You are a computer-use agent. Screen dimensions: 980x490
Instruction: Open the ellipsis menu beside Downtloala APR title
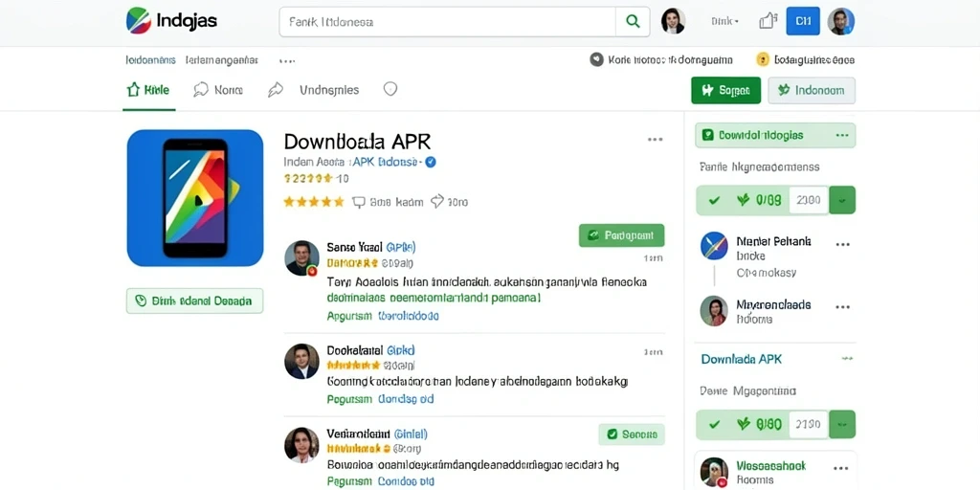coord(655,140)
